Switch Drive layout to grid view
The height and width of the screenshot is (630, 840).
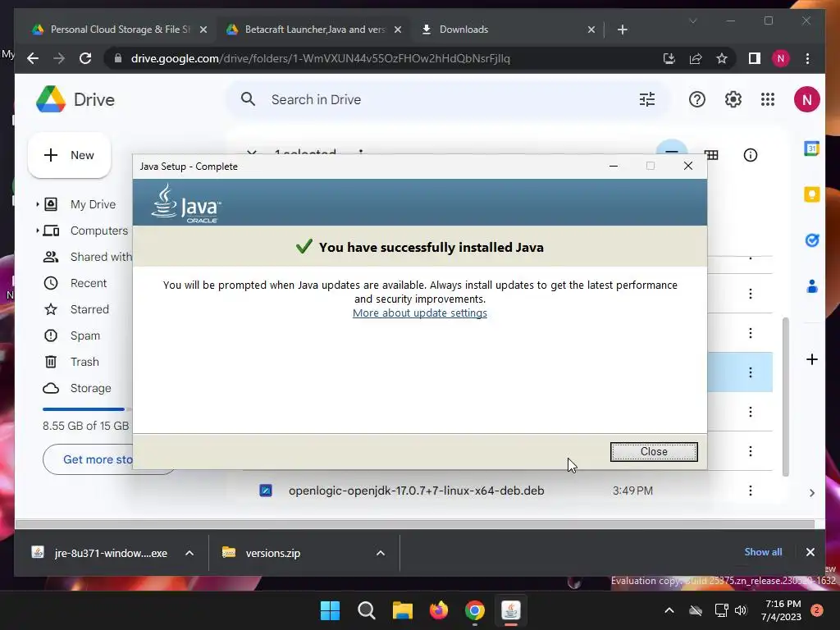pos(711,155)
